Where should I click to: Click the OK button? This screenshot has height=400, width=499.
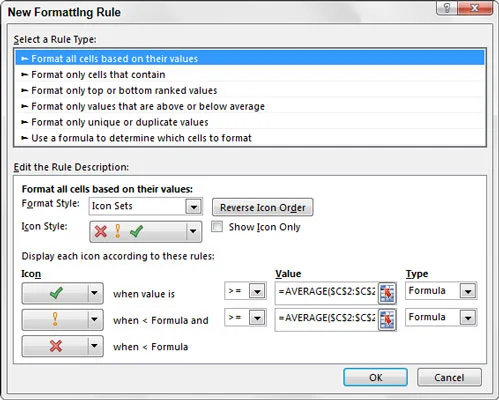click(x=375, y=377)
